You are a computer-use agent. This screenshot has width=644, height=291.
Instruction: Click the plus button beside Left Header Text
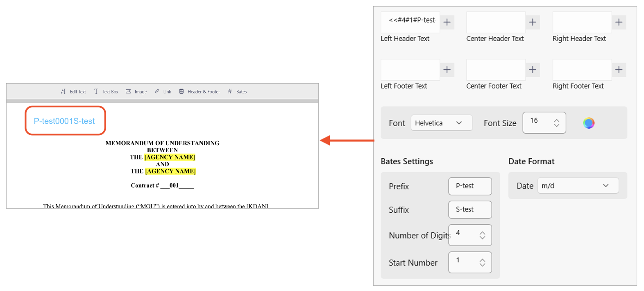(x=447, y=22)
